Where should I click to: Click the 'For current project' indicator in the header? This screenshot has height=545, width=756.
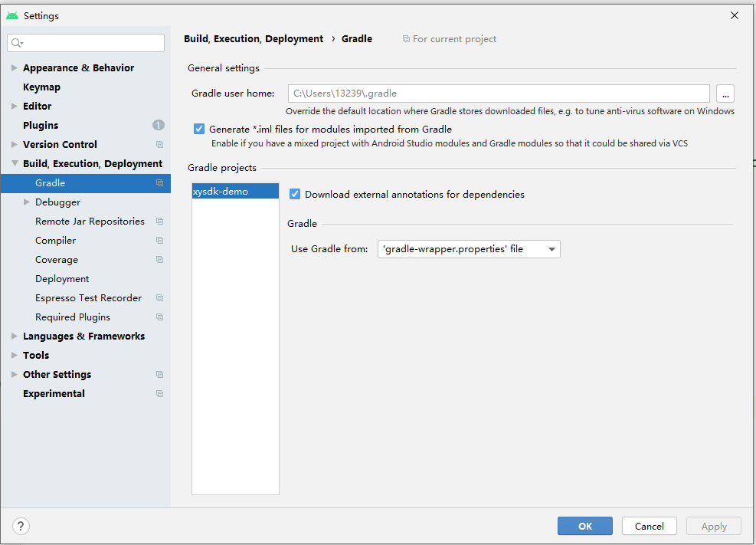(x=450, y=38)
